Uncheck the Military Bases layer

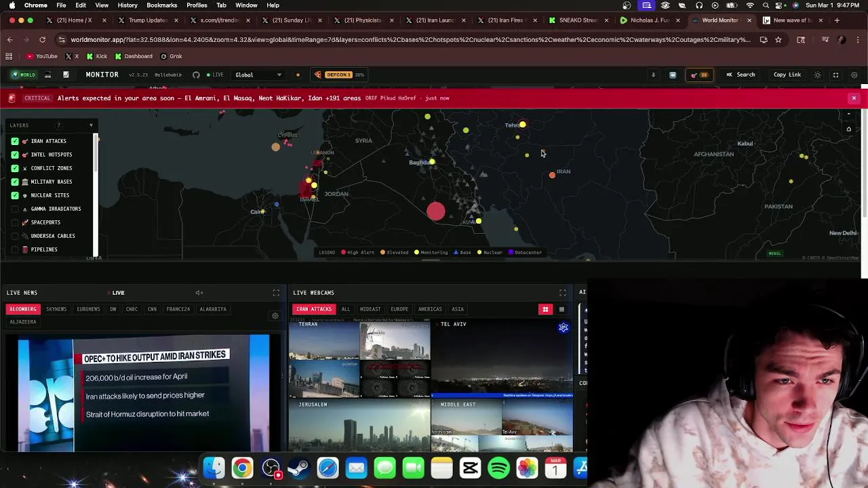(x=15, y=182)
